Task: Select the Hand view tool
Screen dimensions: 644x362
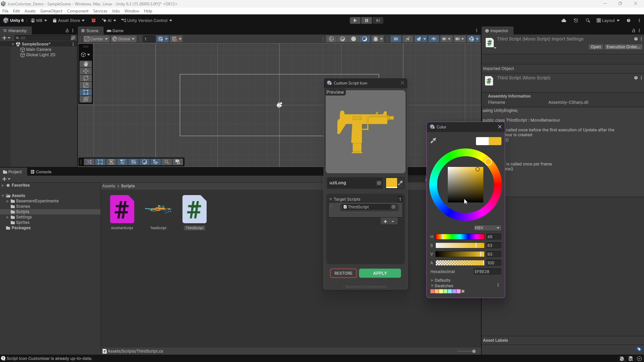Action: [x=86, y=64]
